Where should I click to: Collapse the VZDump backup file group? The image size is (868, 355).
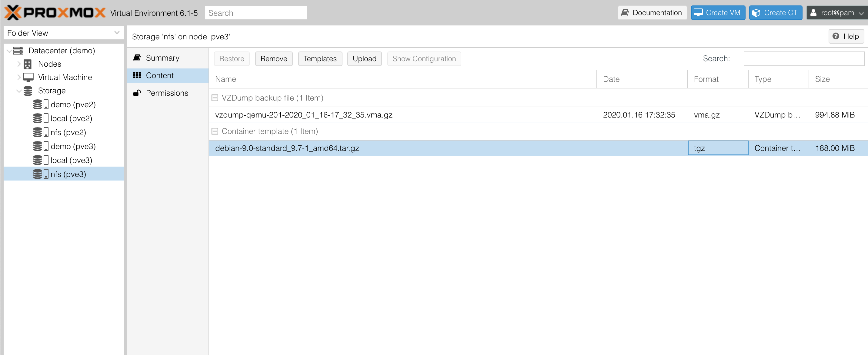(215, 98)
